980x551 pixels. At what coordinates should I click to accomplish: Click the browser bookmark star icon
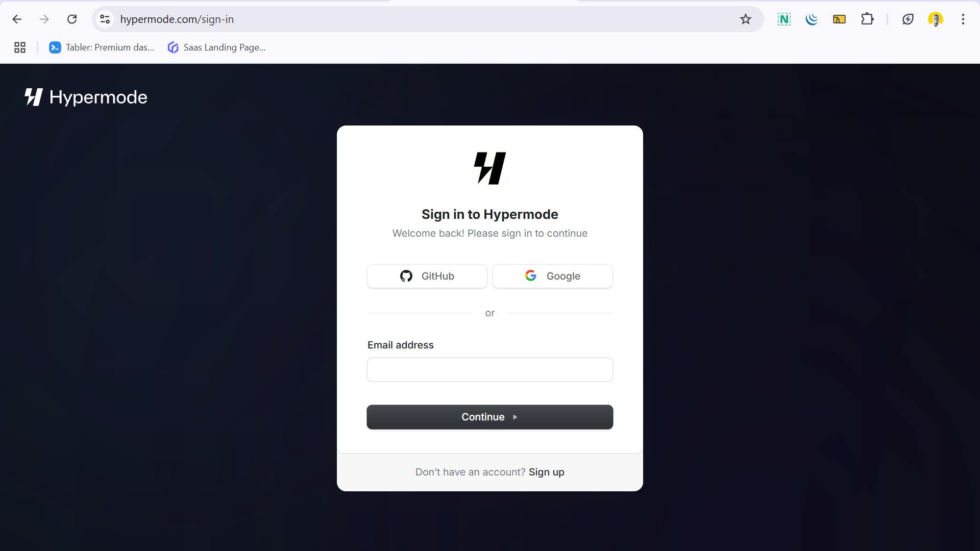coord(746,19)
